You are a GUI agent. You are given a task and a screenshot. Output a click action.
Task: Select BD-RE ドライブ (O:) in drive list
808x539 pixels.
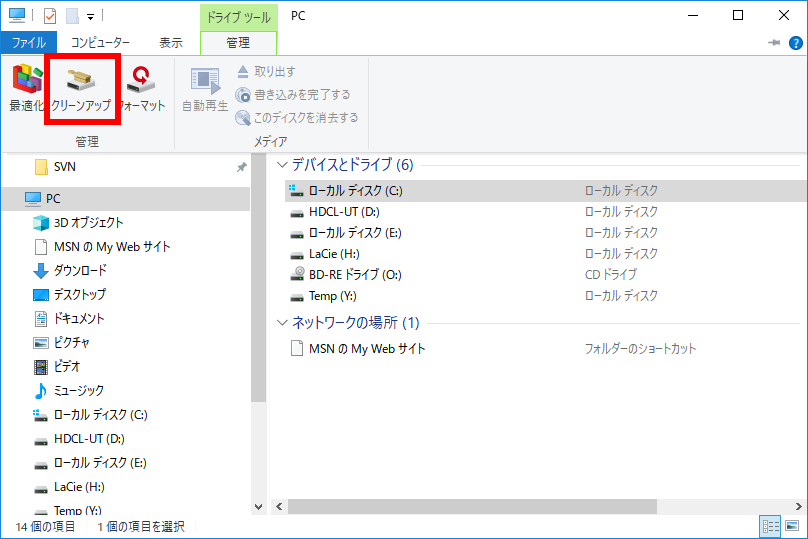coord(546,275)
